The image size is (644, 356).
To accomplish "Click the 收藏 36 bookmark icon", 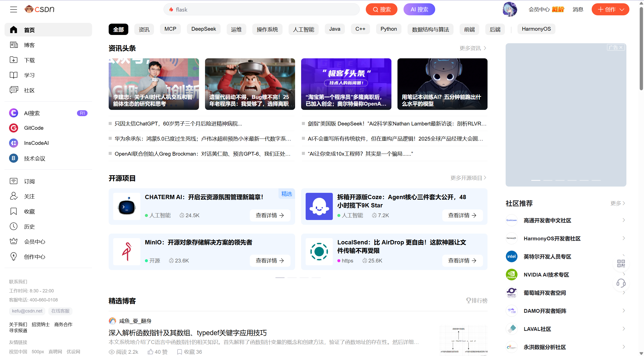I will click(x=179, y=352).
